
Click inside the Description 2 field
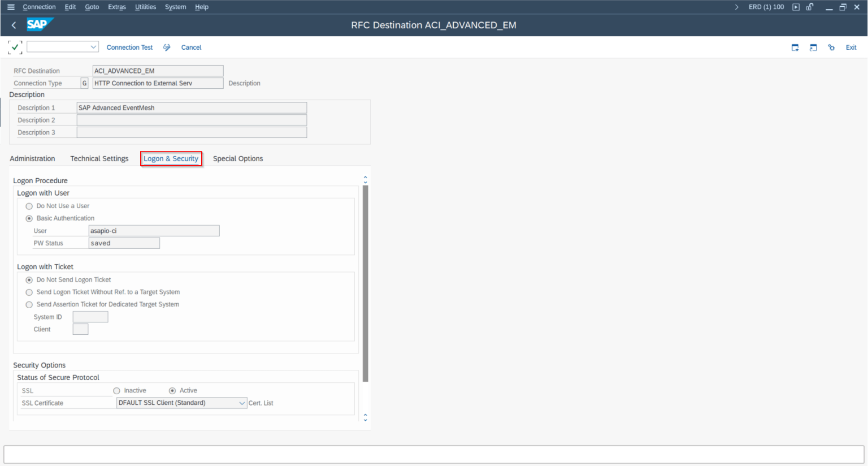pyautogui.click(x=191, y=119)
